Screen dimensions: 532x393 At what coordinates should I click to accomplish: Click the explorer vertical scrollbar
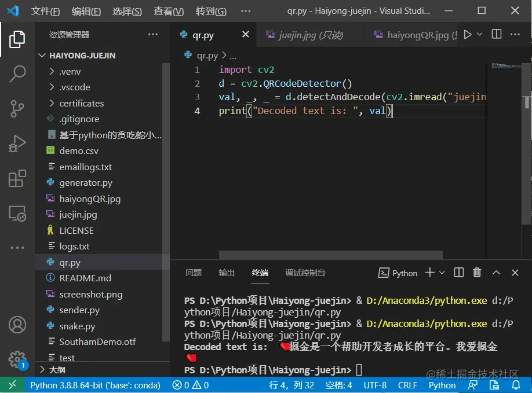coord(166,202)
